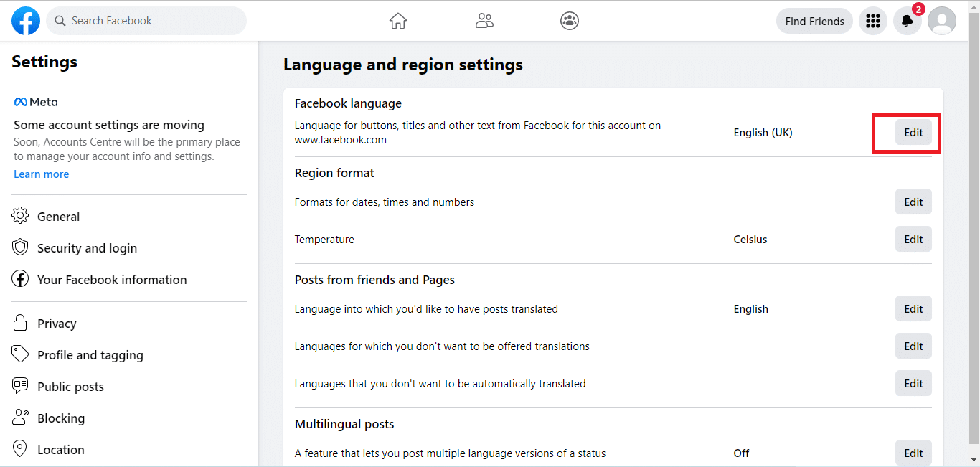980x467 pixels.
Task: Open Public posts settings
Action: [129, 387]
